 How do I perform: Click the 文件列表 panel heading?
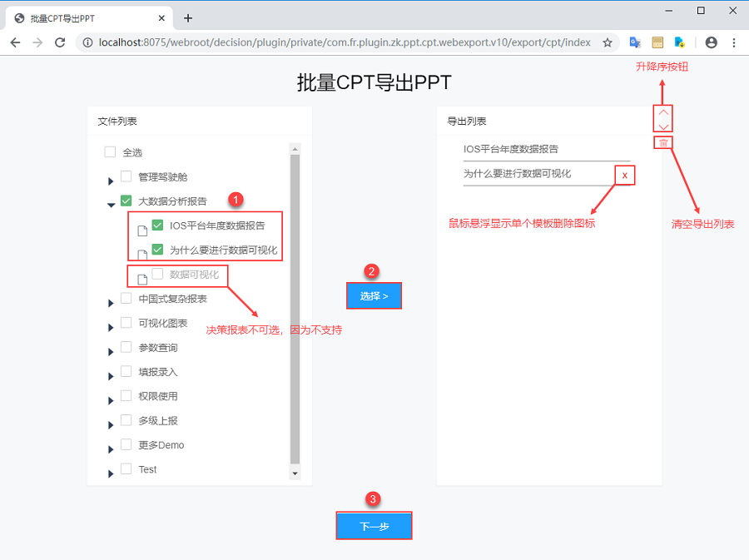click(x=117, y=121)
